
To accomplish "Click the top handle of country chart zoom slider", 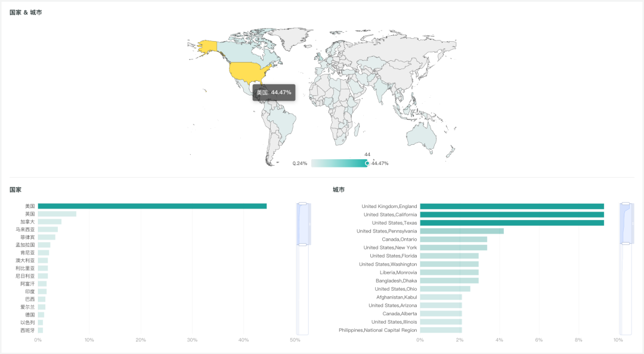I will (302, 204).
